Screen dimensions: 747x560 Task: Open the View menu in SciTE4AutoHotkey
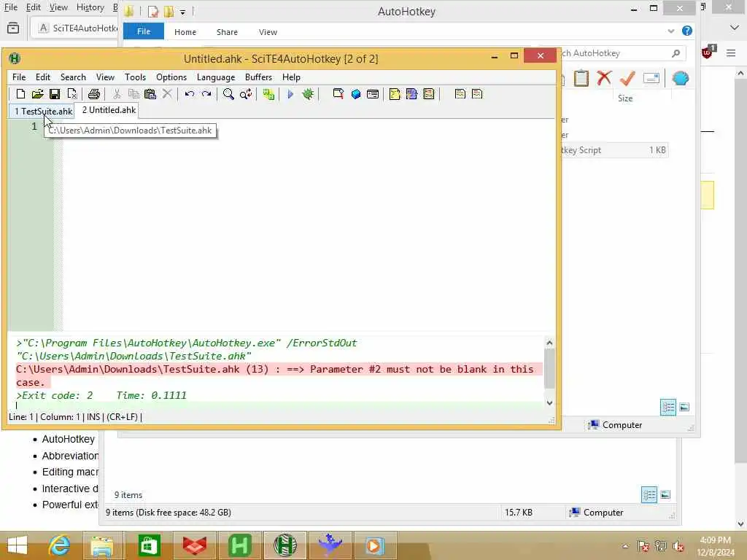pyautogui.click(x=105, y=77)
